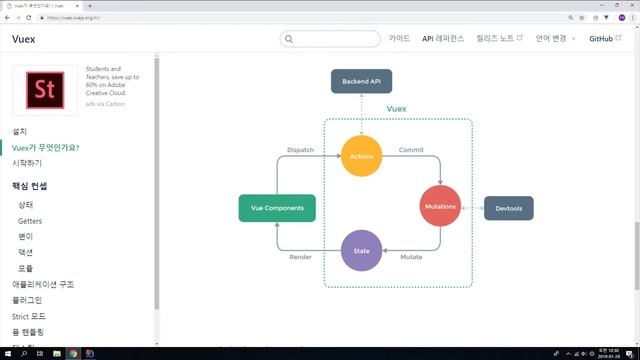The image size is (640, 360).
Task: Open File Explorer from taskbar
Action: point(57,353)
